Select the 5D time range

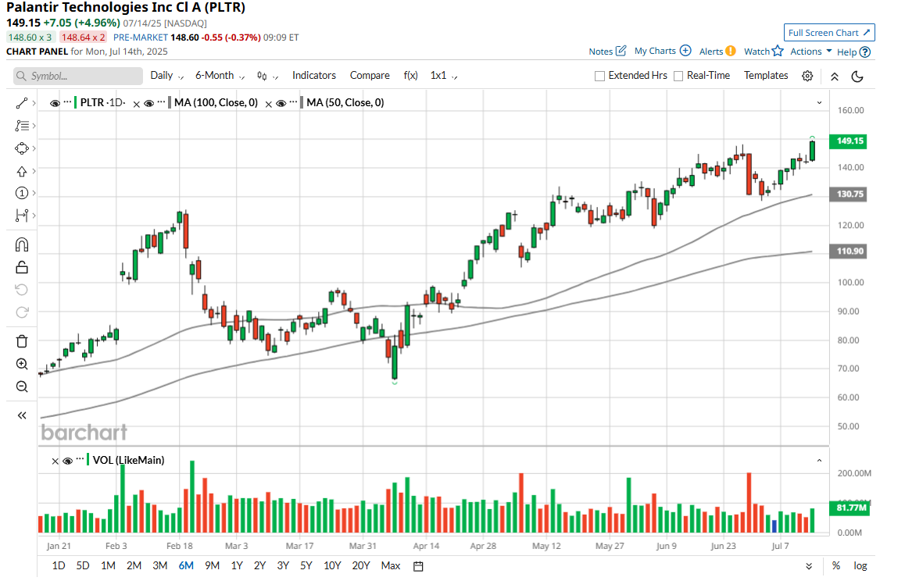click(x=83, y=565)
